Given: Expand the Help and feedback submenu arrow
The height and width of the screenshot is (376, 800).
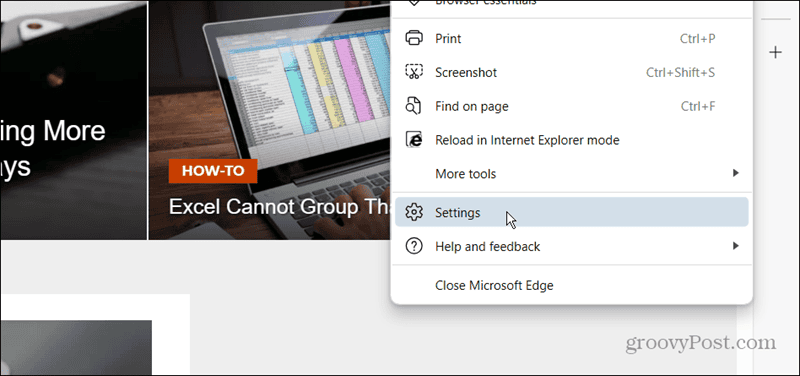Looking at the screenshot, I should tap(736, 246).
